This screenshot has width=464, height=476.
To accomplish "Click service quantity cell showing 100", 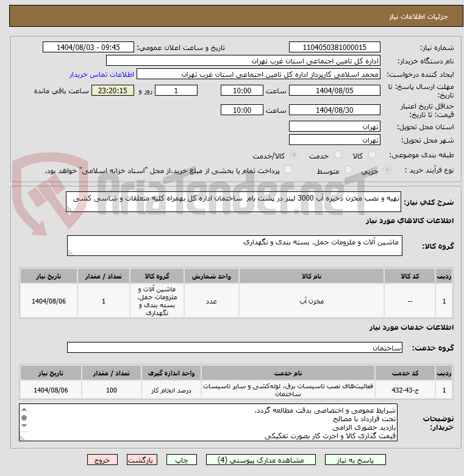I will coord(112,390).
